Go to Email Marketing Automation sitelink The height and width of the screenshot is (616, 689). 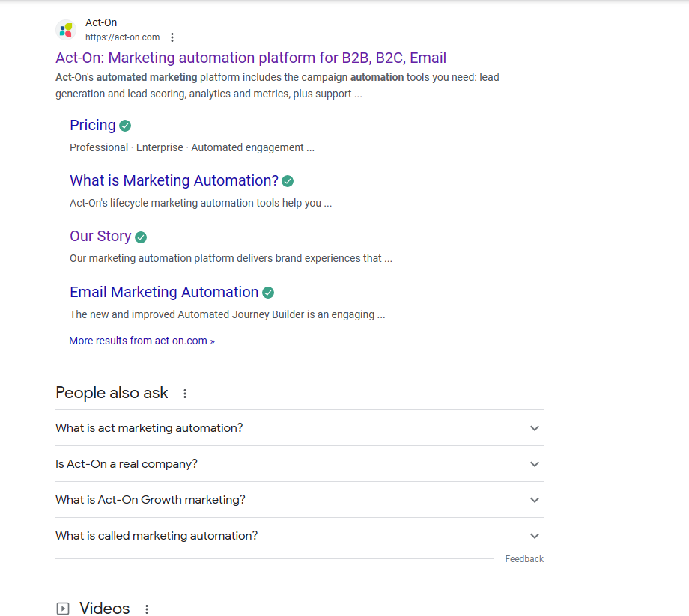pyautogui.click(x=164, y=292)
